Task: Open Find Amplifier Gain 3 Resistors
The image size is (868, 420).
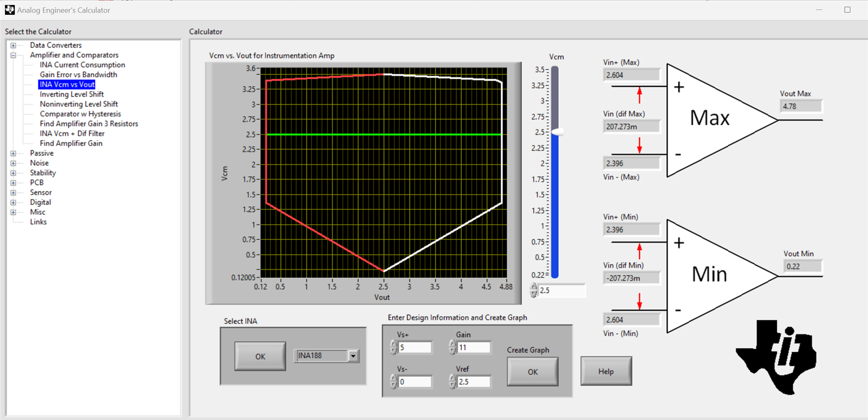Action: [89, 124]
